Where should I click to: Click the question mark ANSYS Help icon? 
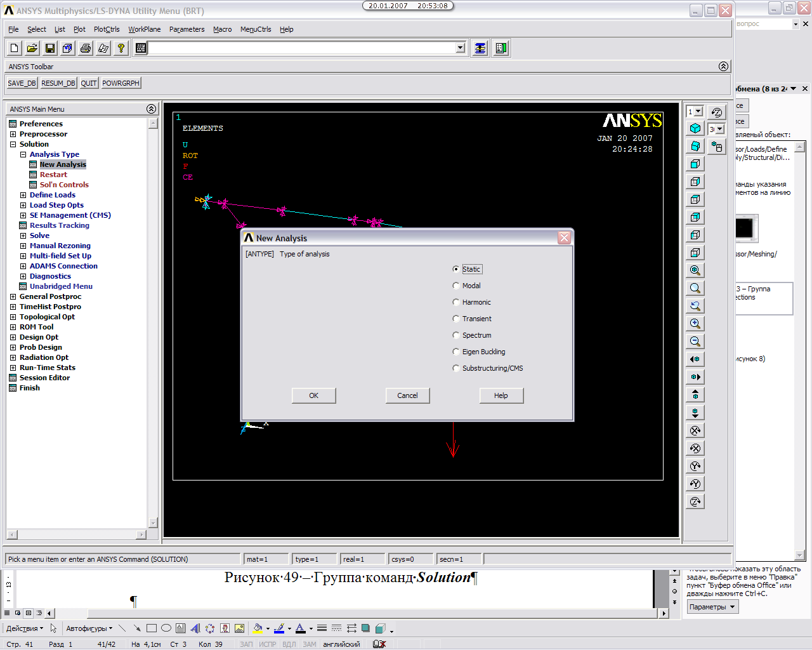click(x=121, y=48)
